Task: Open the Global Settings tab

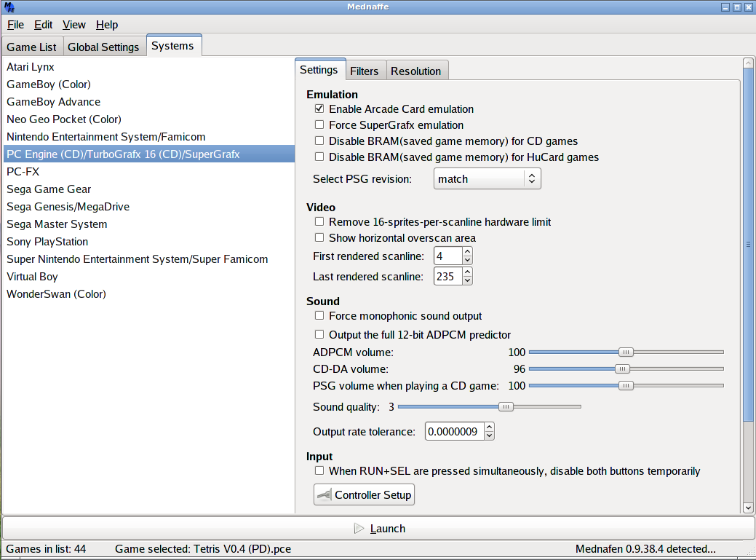Action: pos(103,47)
